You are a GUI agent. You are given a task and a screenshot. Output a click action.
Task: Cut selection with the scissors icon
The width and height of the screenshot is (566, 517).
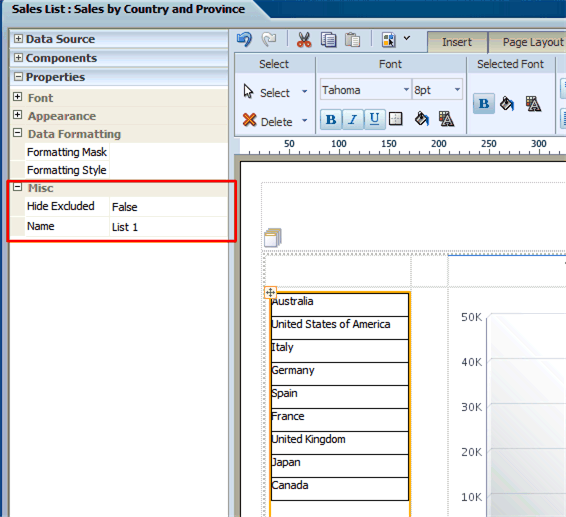coord(304,39)
